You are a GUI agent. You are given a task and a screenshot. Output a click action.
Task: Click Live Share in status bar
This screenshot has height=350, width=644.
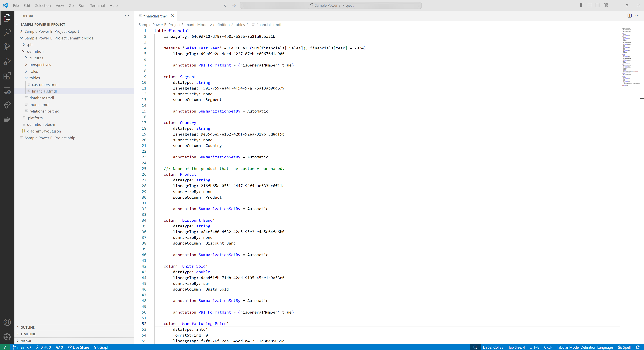(x=78, y=347)
